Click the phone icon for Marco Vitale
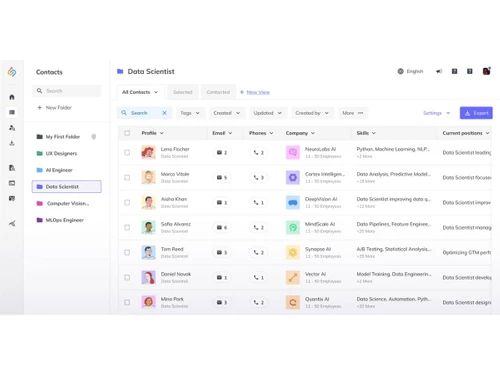Screen dimensions: 500x375 (256, 178)
